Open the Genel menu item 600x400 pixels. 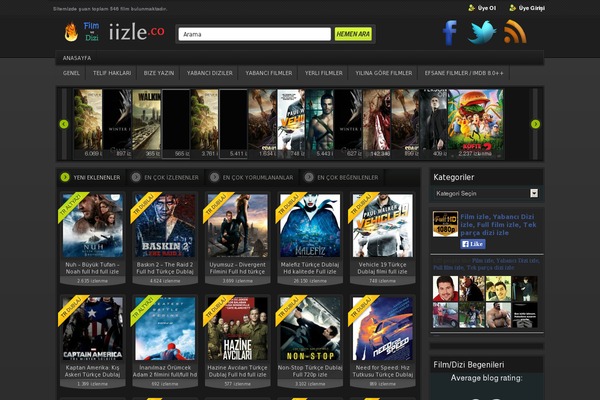[71, 73]
